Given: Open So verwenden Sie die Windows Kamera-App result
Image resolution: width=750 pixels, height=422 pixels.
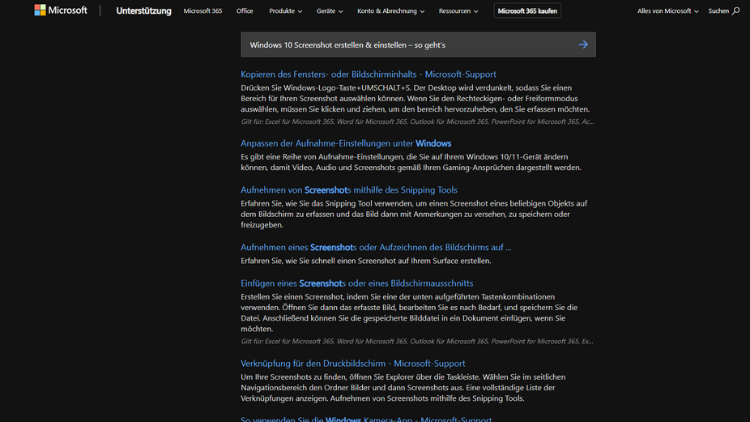Looking at the screenshot, I should tap(366, 419).
